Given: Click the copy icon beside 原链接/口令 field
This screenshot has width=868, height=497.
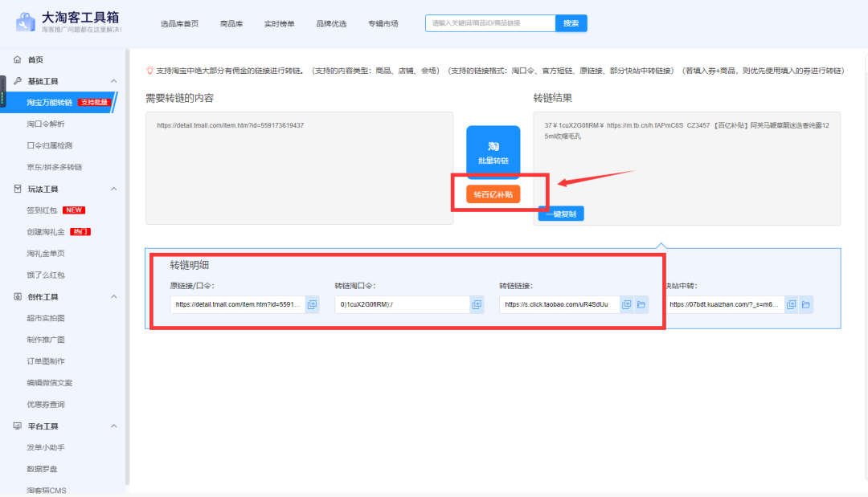Looking at the screenshot, I should tap(313, 304).
